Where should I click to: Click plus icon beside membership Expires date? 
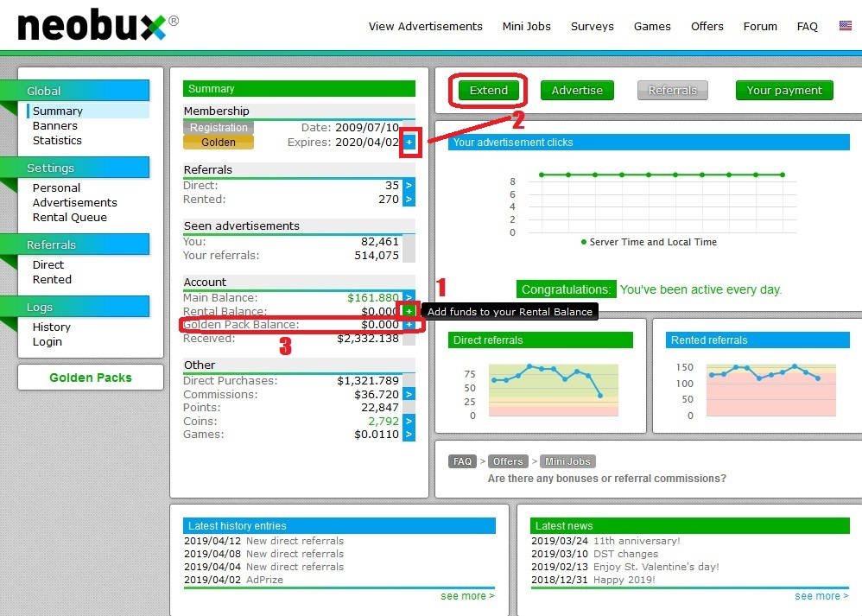(x=409, y=143)
